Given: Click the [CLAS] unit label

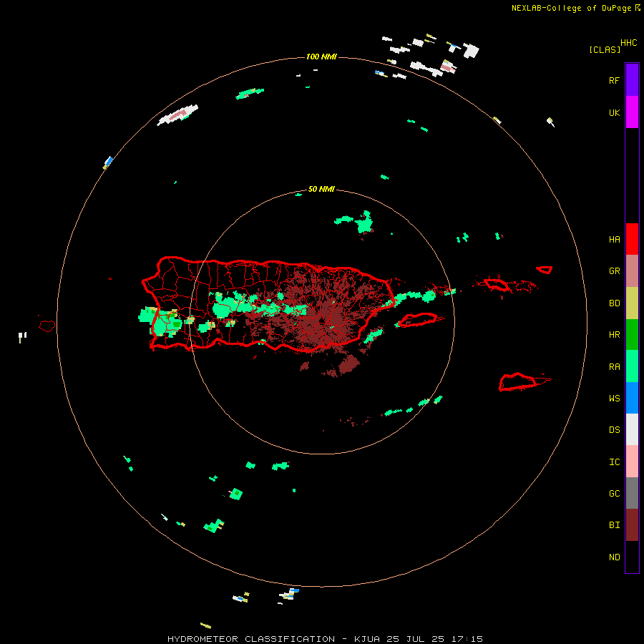Looking at the screenshot, I should [x=605, y=49].
